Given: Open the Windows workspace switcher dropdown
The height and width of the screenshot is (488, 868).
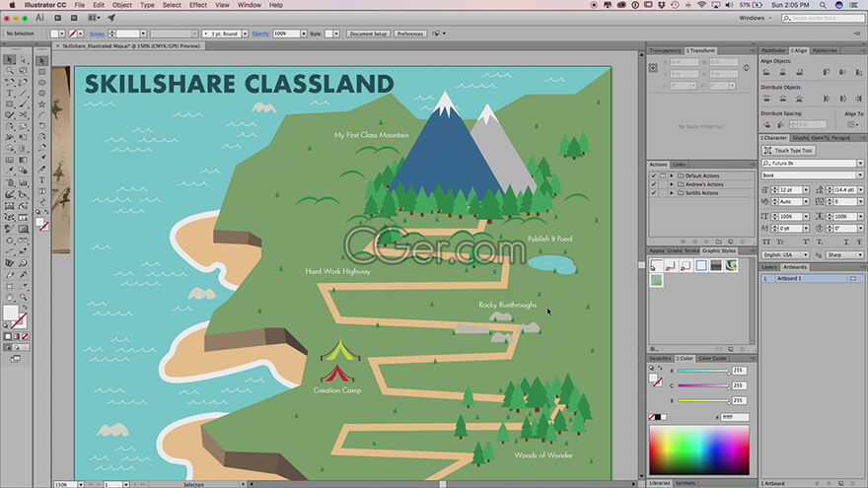Looking at the screenshot, I should tap(756, 18).
